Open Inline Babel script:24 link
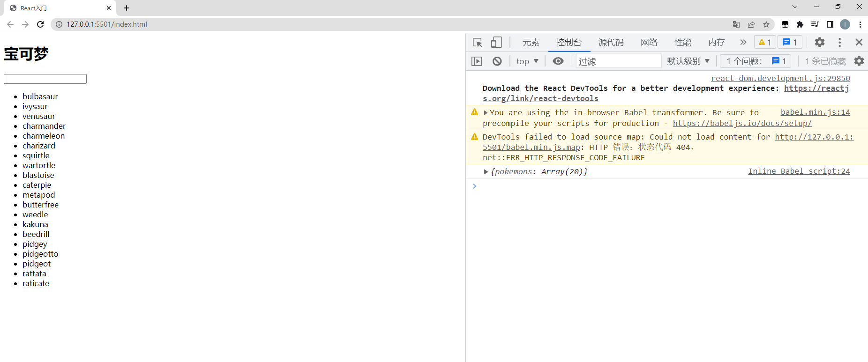This screenshot has height=362, width=868. click(799, 171)
